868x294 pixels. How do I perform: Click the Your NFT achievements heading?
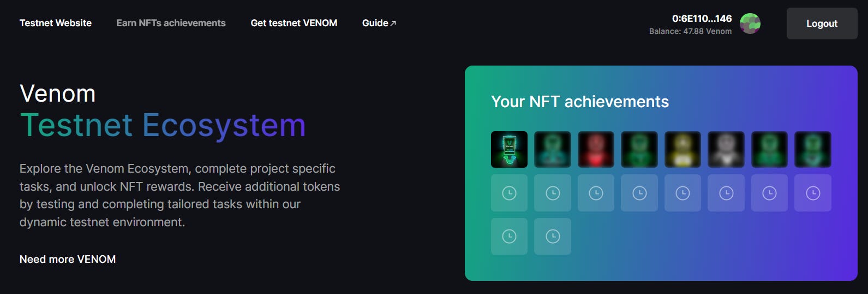tap(580, 102)
